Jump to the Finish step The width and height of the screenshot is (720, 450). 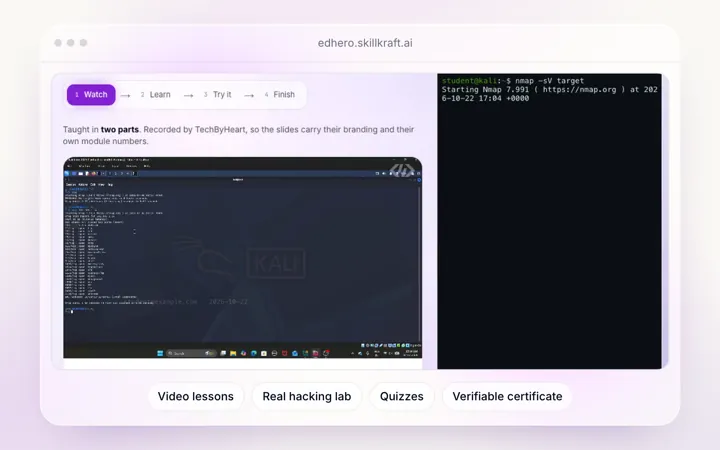tap(280, 95)
